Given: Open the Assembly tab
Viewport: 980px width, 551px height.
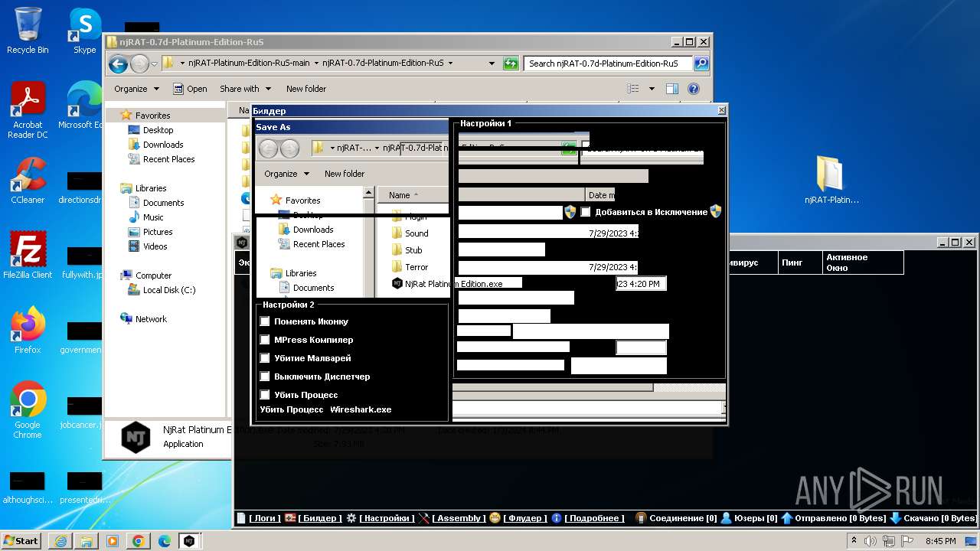Looking at the screenshot, I should [x=459, y=518].
